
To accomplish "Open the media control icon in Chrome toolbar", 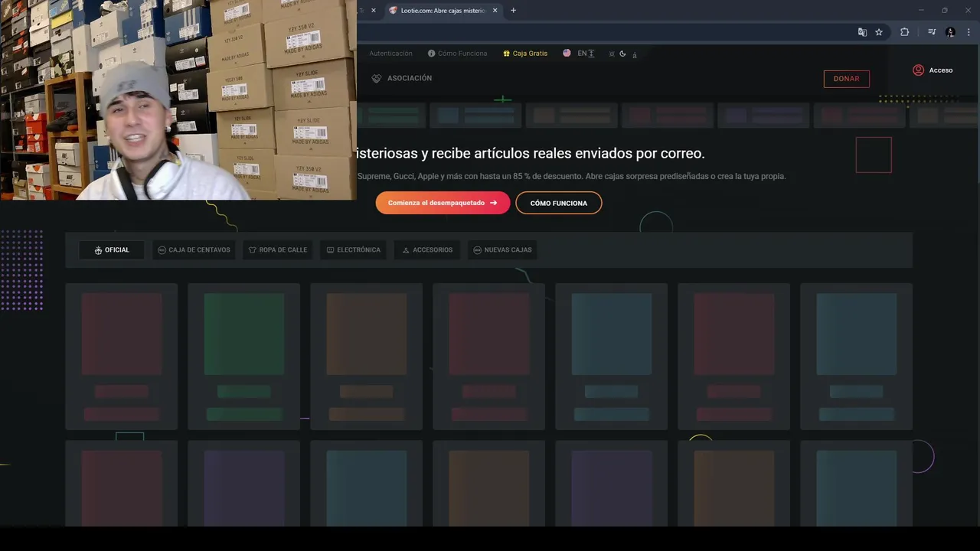I will [932, 32].
